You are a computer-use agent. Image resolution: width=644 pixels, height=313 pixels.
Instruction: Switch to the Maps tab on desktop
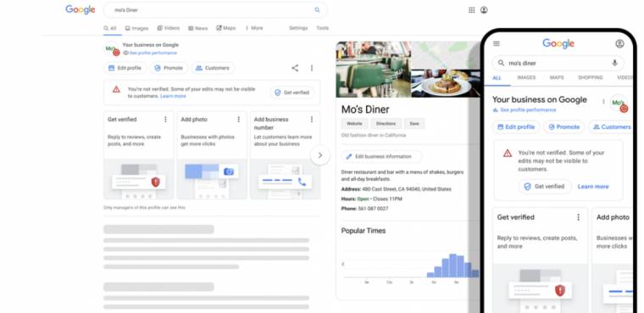[x=226, y=28]
